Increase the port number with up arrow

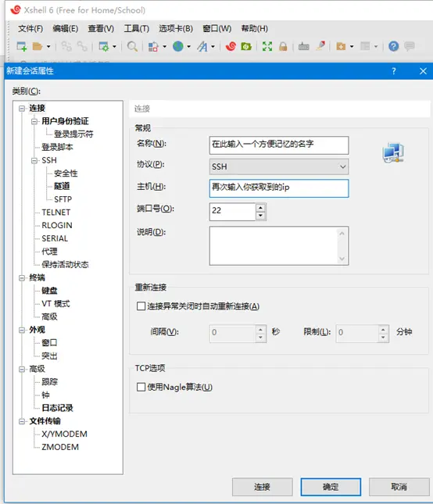point(260,207)
